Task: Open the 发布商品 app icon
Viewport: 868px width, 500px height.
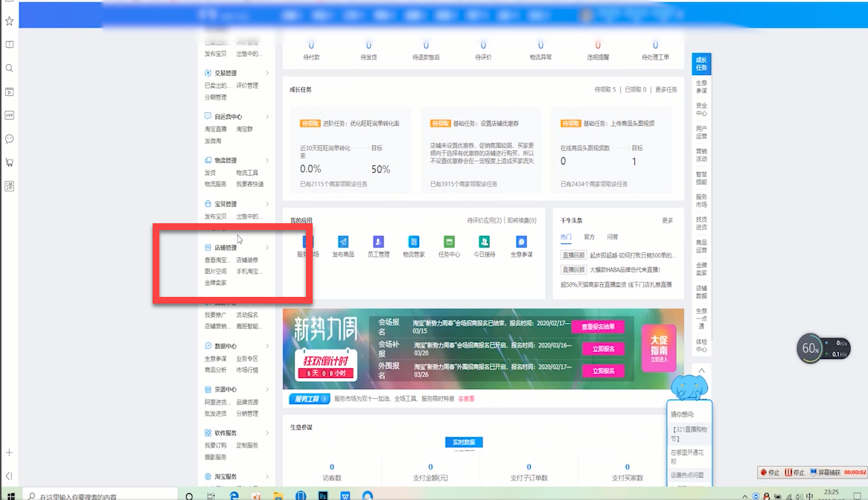Action: tap(343, 243)
